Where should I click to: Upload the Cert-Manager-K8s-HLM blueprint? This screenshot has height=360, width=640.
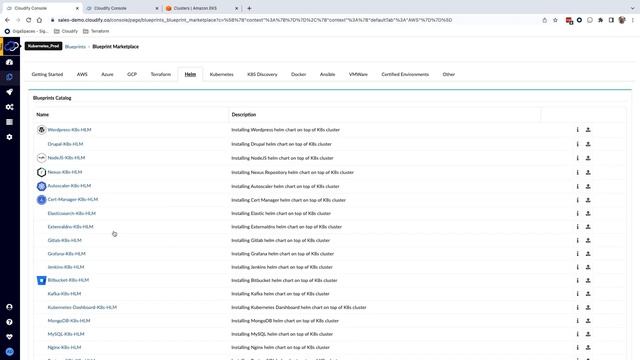pyautogui.click(x=588, y=200)
